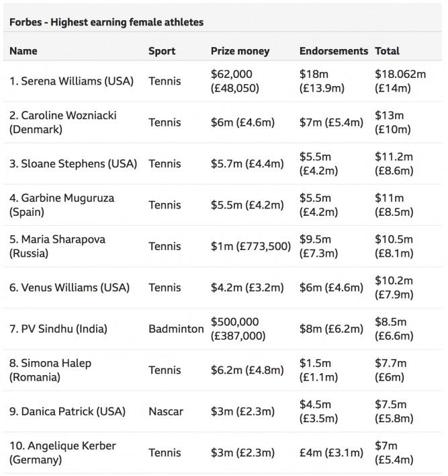The width and height of the screenshot is (448, 476).
Task: Select Angelique Kerber (Germany) row name
Action: click(62, 453)
